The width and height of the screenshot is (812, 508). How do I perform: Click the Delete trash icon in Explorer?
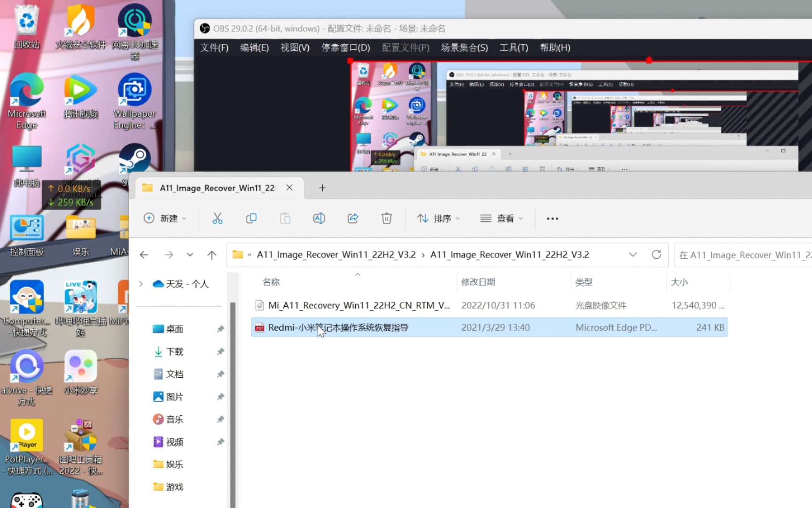pyautogui.click(x=387, y=218)
